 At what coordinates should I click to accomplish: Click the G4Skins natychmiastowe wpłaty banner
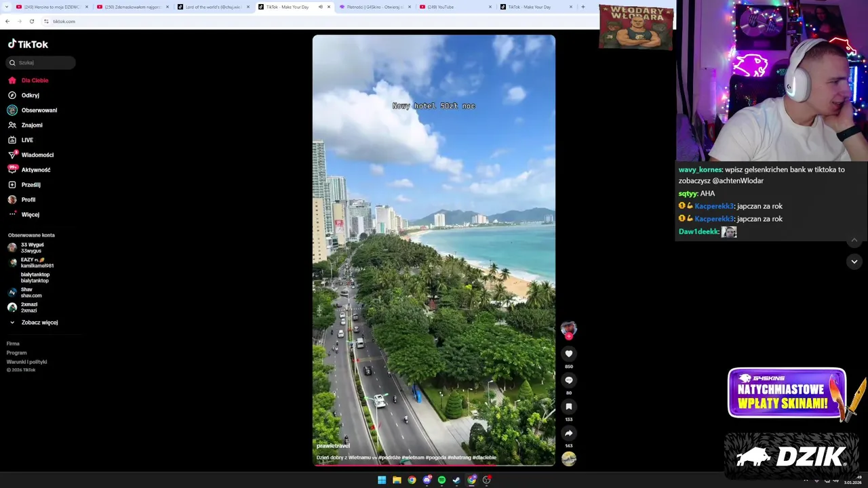tap(787, 393)
